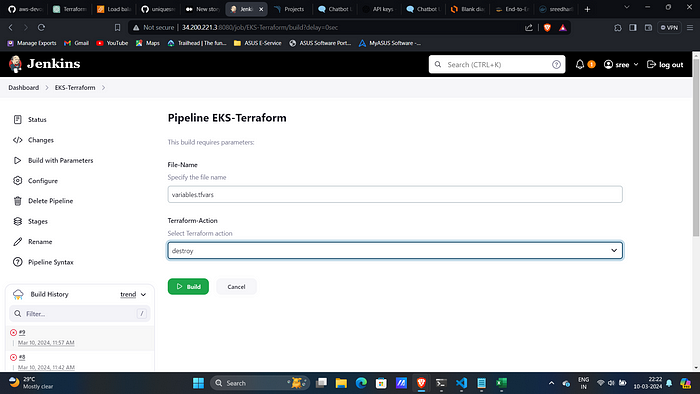Click the Jenkins search box

coord(496,64)
